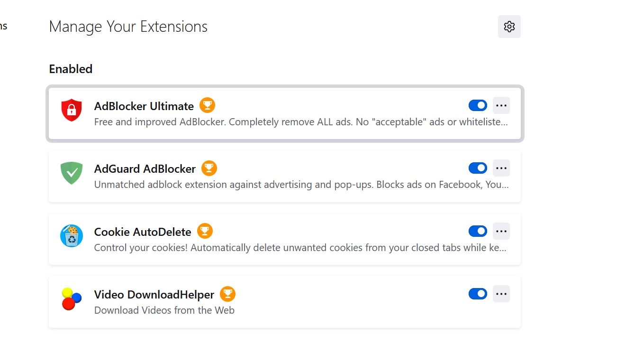Open Video DownloadHelper's more options menu
This screenshot has height=345, width=644.
501,294
